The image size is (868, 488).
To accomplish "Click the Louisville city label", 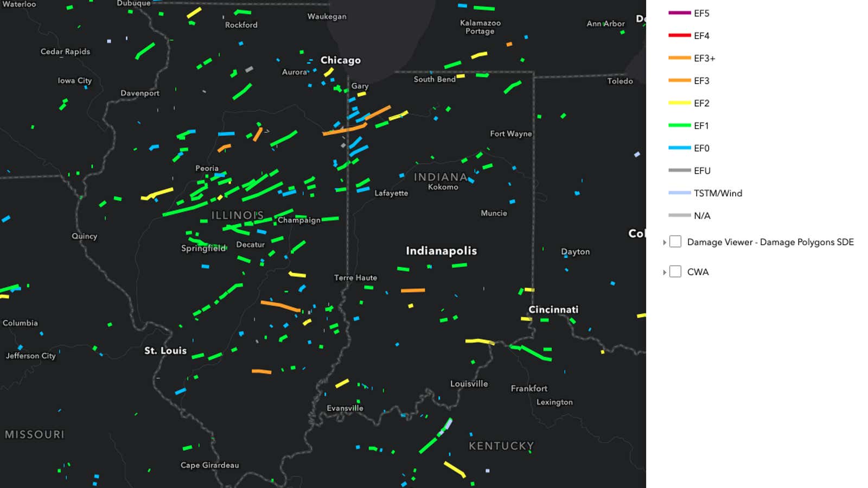I will [469, 384].
